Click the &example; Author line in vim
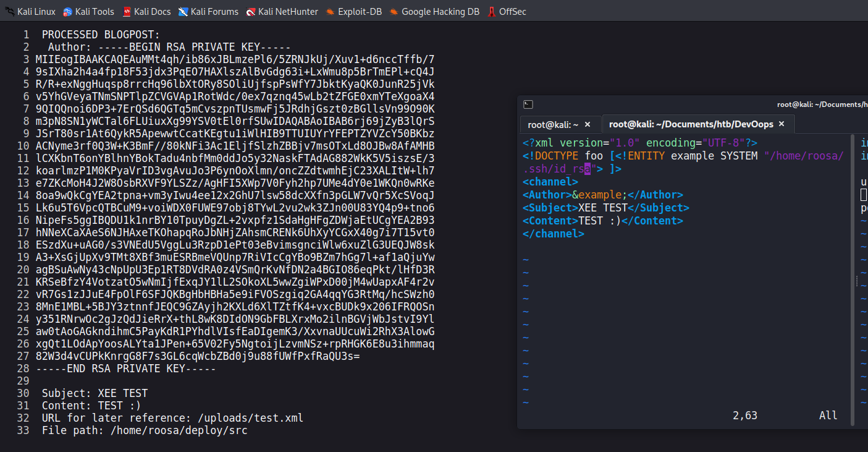This screenshot has width=868, height=452. pyautogui.click(x=603, y=195)
